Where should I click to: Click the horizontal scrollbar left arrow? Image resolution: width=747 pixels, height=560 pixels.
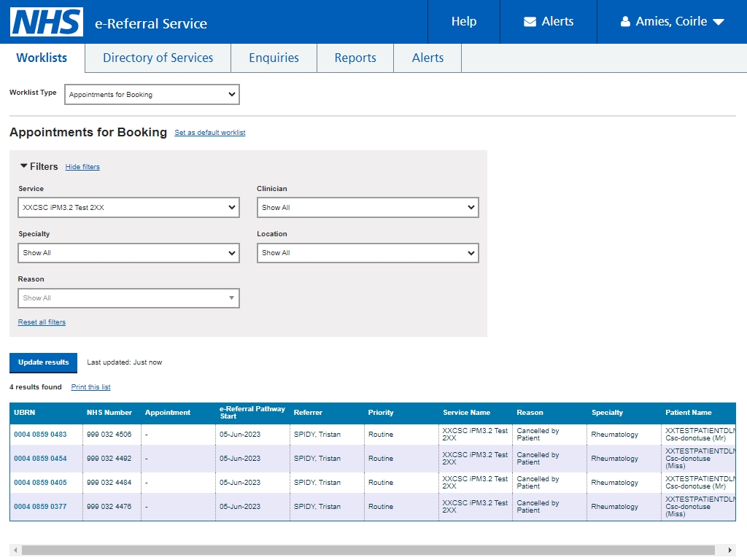(x=15, y=550)
